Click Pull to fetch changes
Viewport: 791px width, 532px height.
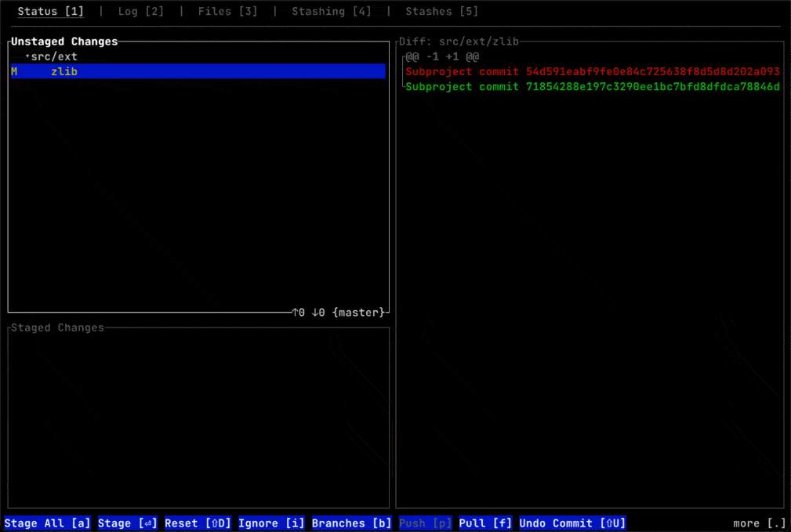pos(484,523)
